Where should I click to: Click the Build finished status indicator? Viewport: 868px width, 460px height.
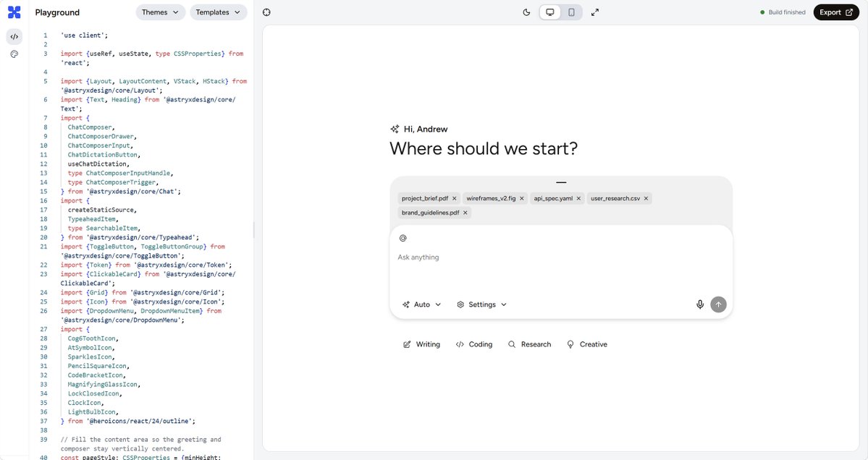coord(783,12)
